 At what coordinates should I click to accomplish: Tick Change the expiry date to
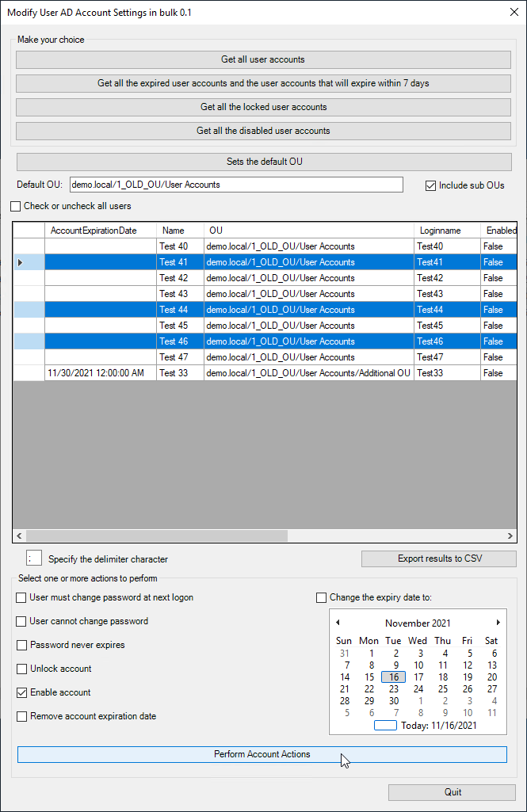click(322, 597)
